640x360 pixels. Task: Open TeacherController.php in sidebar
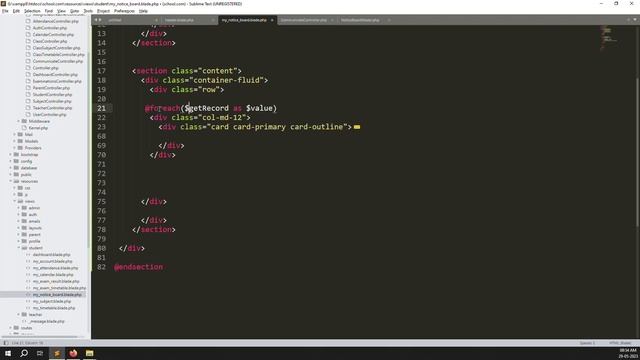(52, 108)
